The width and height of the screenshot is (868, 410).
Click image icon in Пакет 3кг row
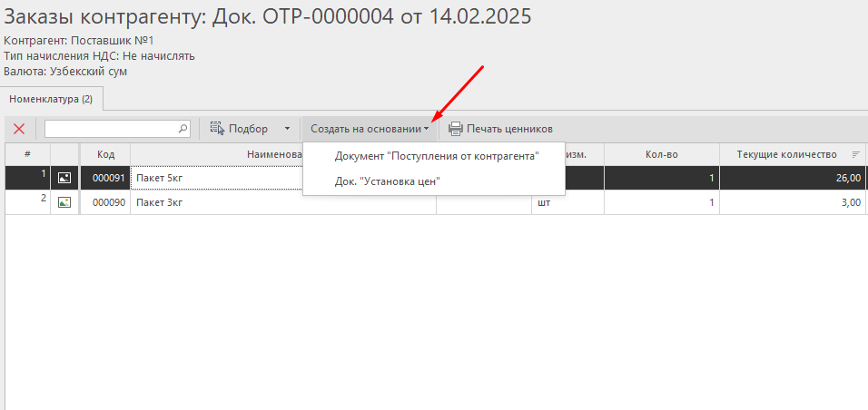[x=64, y=202]
